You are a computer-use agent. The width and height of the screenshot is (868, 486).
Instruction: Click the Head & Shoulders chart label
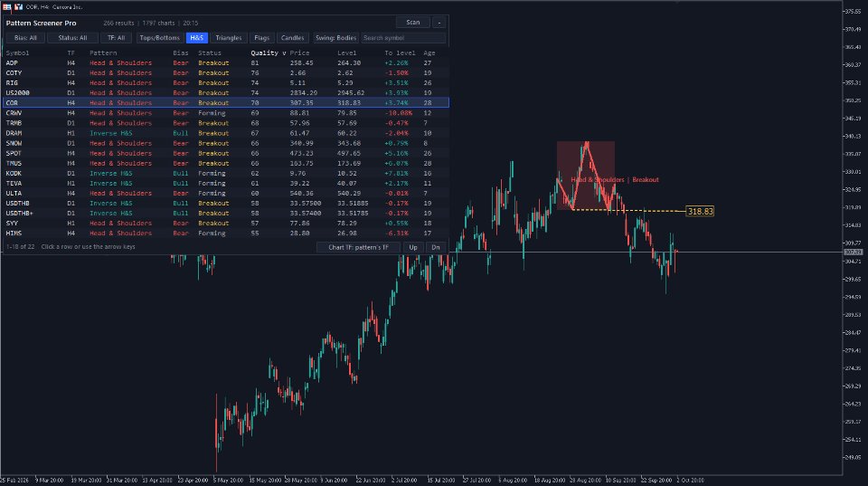tap(598, 179)
